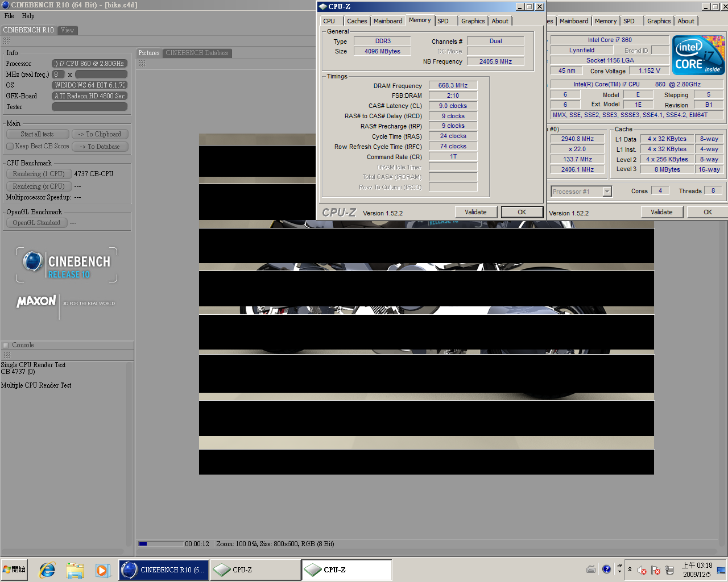Click the Console panel grip handle
Viewport: 728px width, 582px height.
pos(7,355)
